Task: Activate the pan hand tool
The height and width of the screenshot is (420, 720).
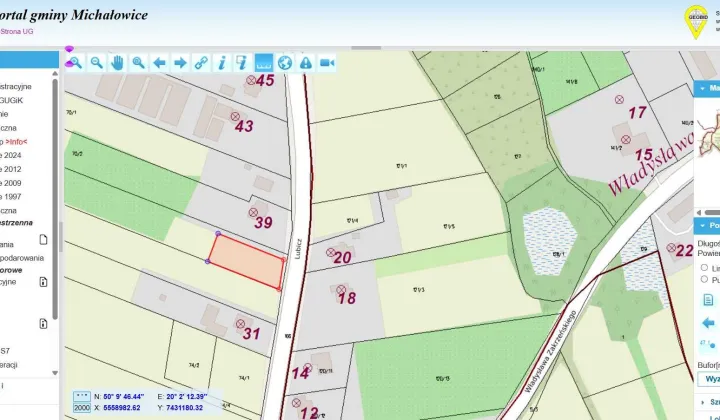Action: (118, 62)
